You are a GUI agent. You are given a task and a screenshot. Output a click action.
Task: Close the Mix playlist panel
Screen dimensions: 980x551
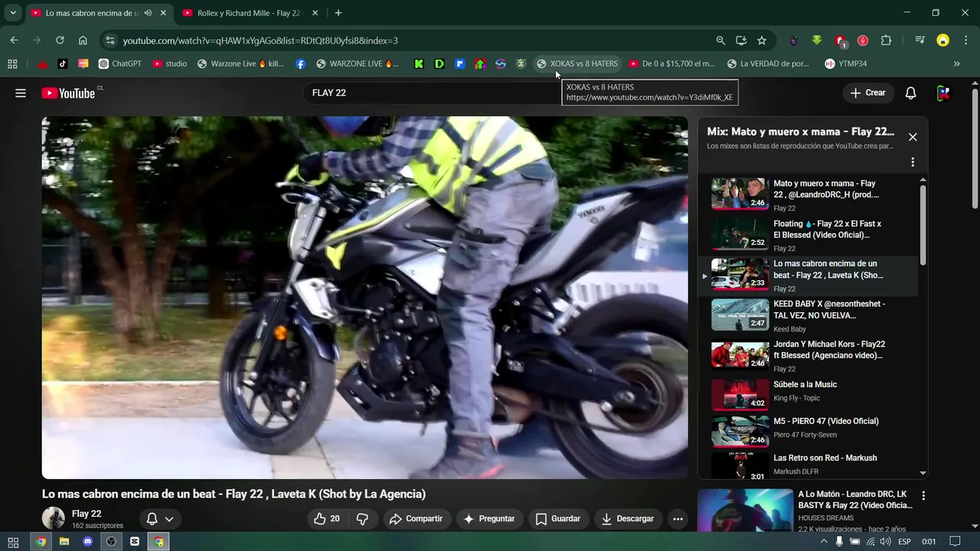(913, 137)
